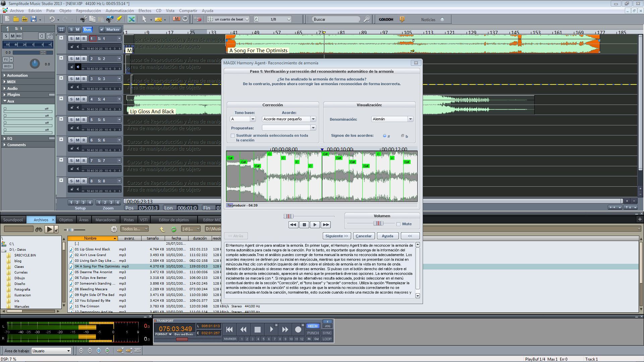644x362 pixels.
Task: Switch to the Soundpool tab
Action: pos(13,220)
